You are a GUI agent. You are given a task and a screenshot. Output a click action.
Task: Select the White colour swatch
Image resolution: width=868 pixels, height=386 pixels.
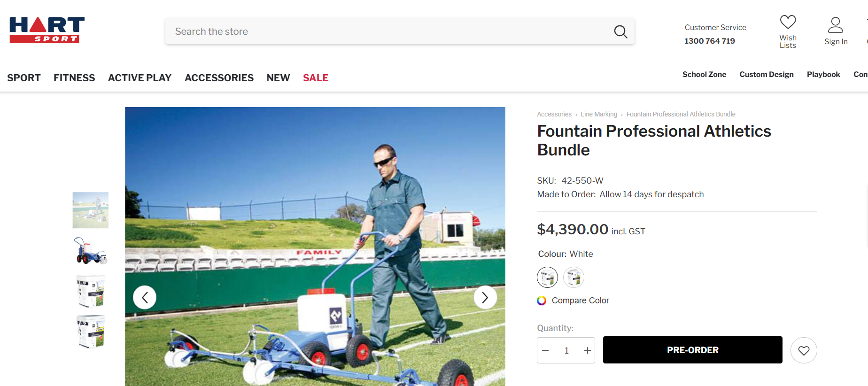coord(547,277)
